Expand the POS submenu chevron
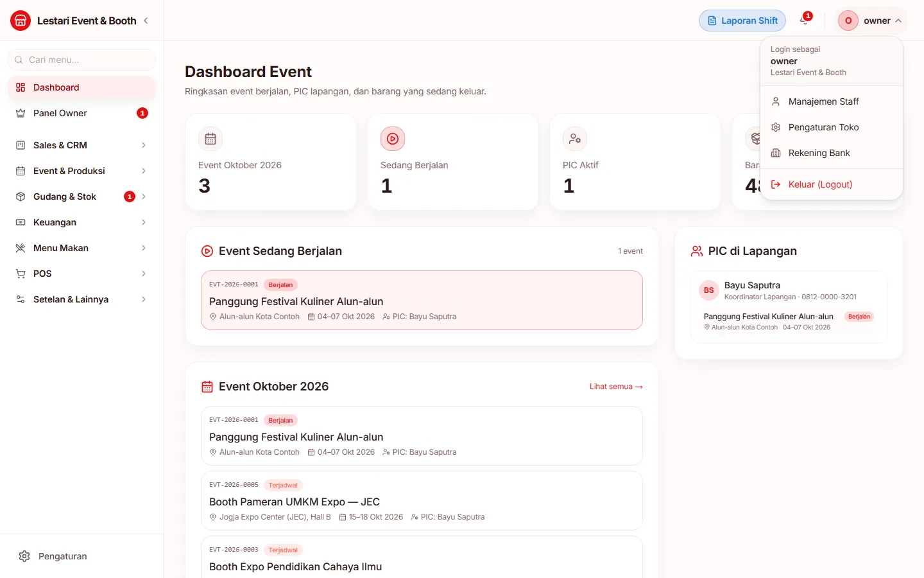The width and height of the screenshot is (924, 578). click(x=144, y=274)
